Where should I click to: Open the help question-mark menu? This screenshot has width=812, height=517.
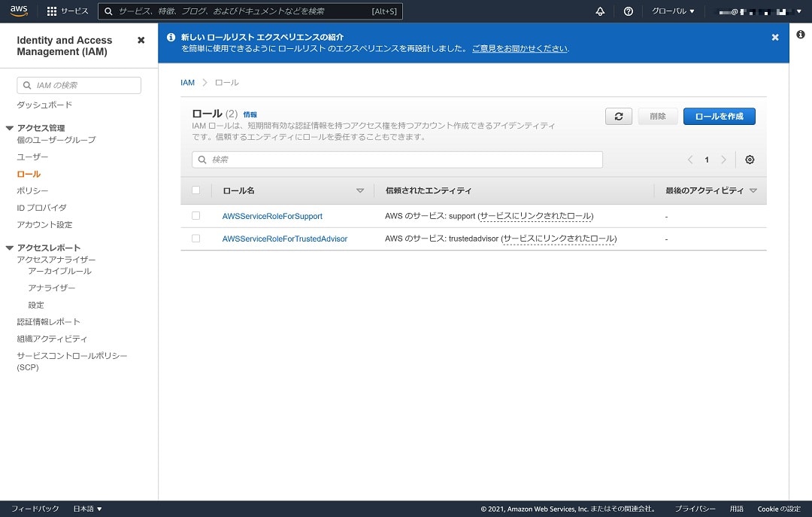click(x=628, y=11)
